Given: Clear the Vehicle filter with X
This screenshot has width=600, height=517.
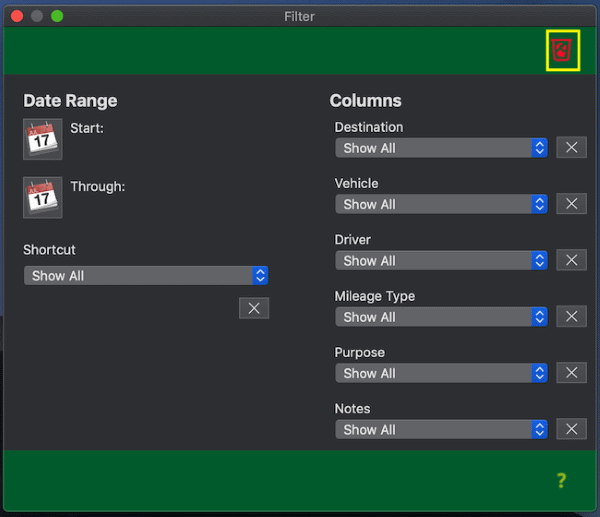Looking at the screenshot, I should point(571,204).
